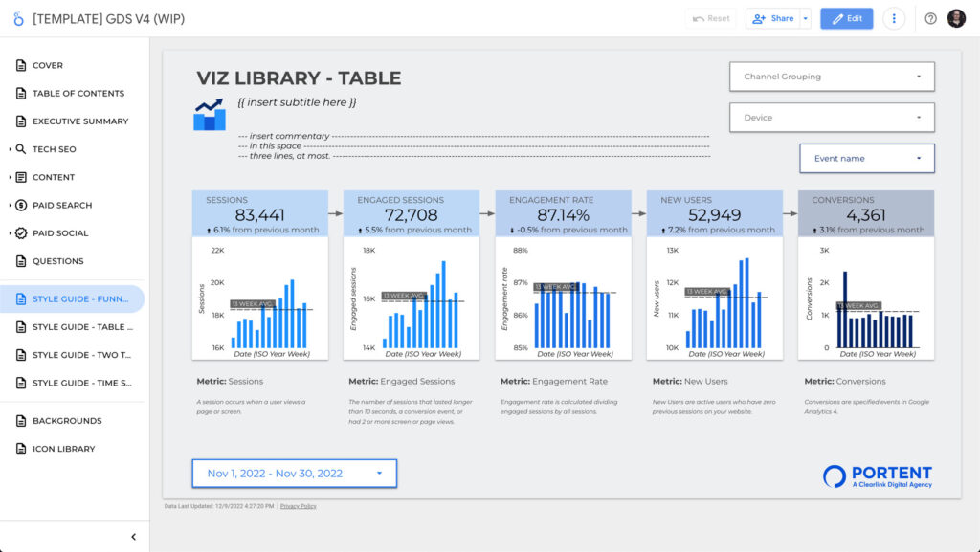Open the three-dot more options menu
Viewport: 980px width, 552px height.
893,17
